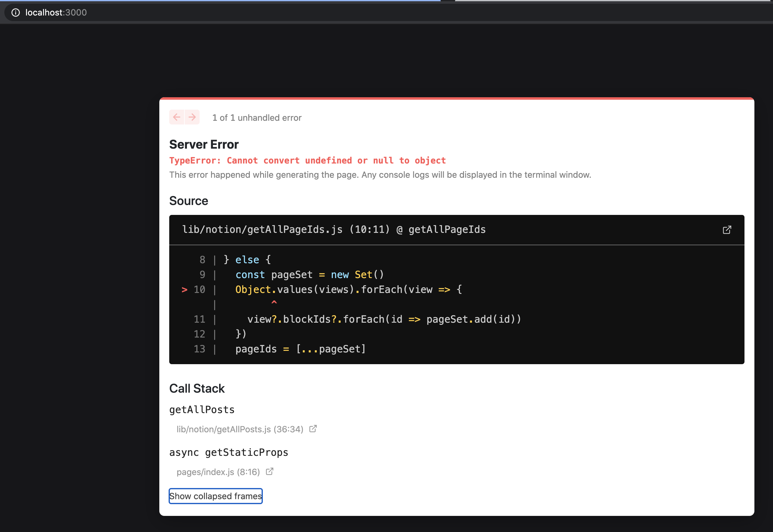Click the getAllPosts call stack frame heading
Viewport: 773px width, 532px height.
click(x=201, y=409)
